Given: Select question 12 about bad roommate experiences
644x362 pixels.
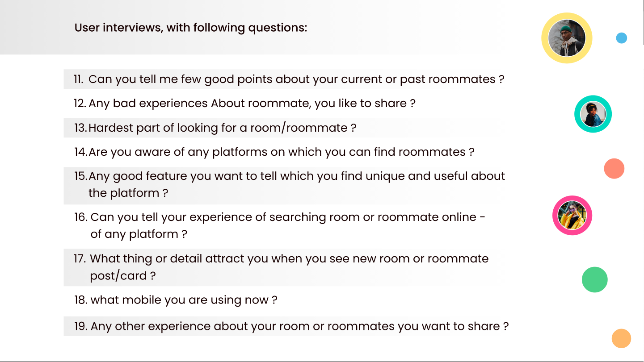Looking at the screenshot, I should [244, 104].
